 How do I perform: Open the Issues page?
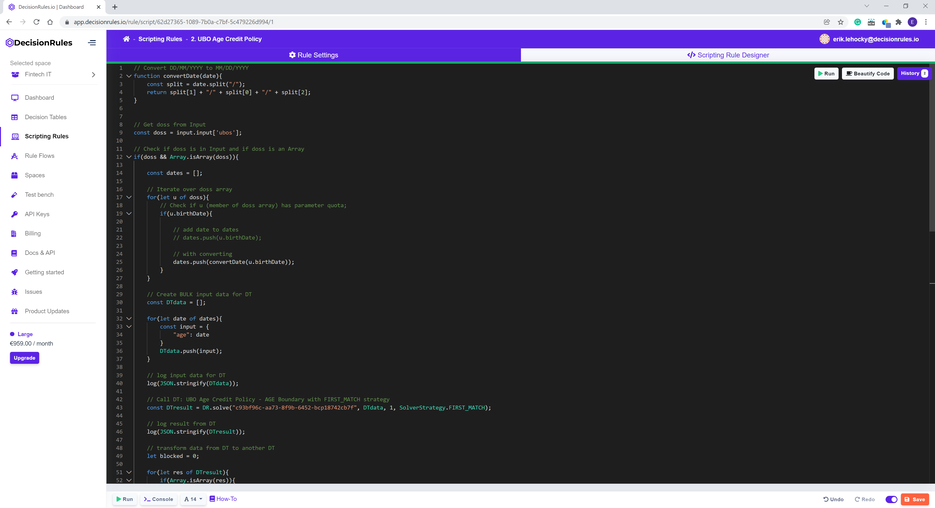point(33,292)
